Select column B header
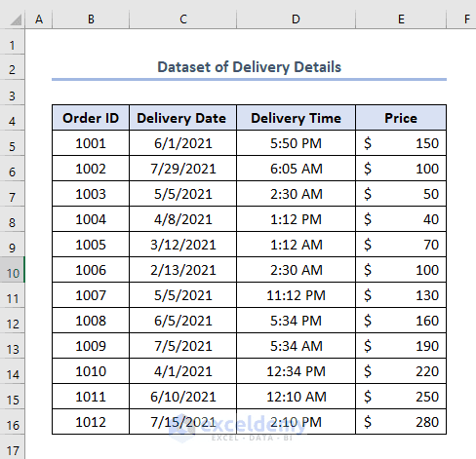 coord(91,19)
